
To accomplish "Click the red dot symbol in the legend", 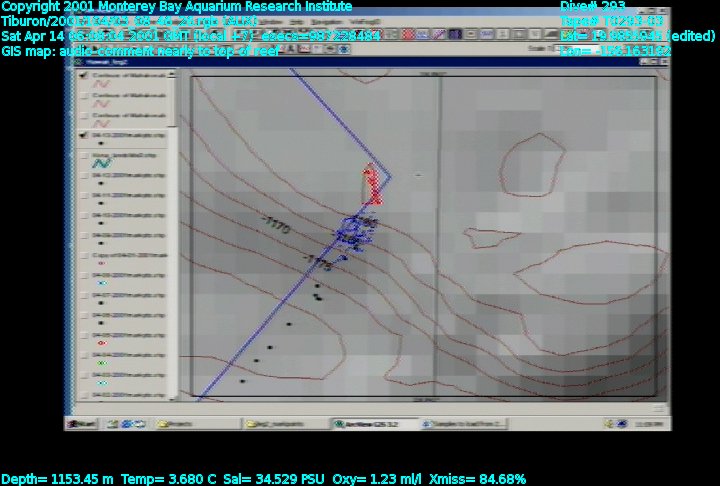I will pos(101,343).
